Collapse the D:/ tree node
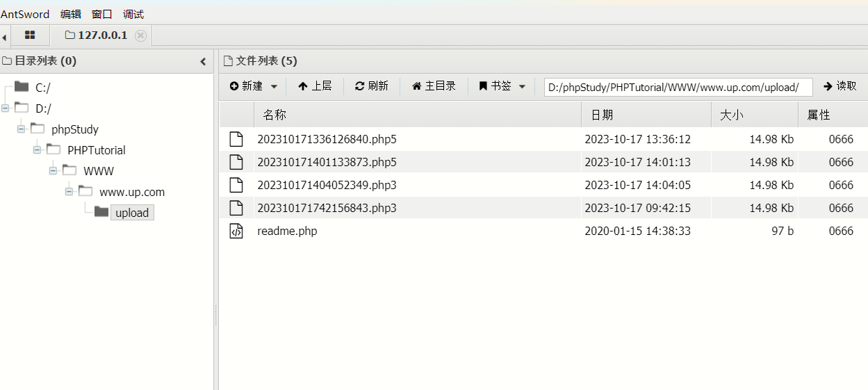868x390 pixels. (x=6, y=108)
